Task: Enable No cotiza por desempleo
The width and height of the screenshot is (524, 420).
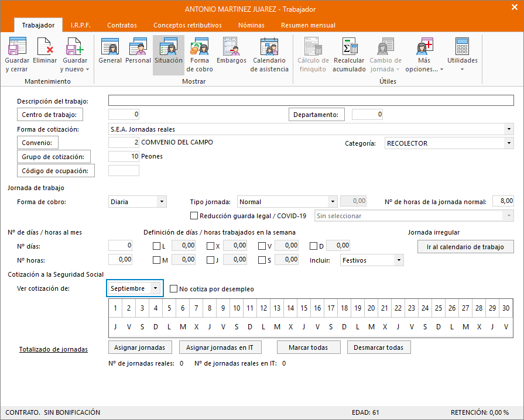Action: 173,289
